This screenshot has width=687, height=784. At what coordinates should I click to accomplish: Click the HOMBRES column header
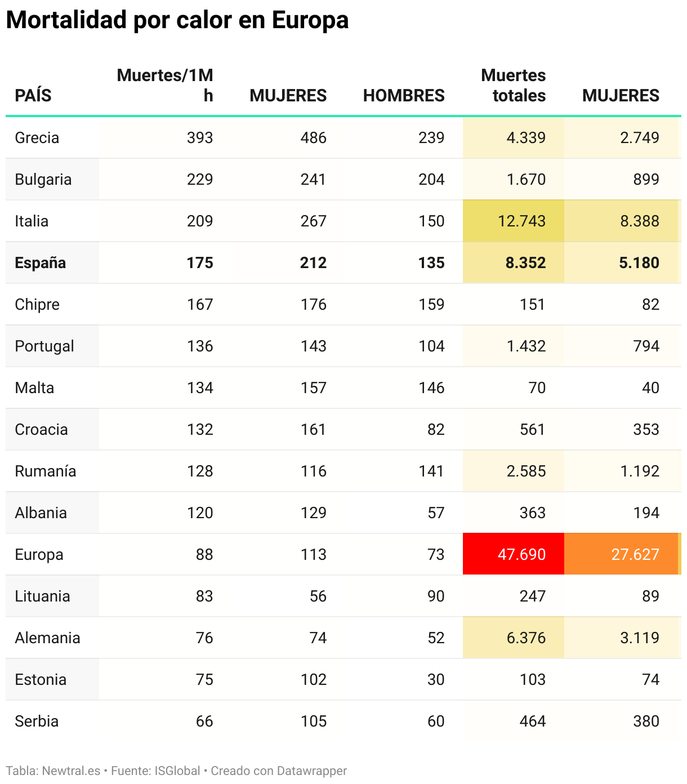click(x=404, y=95)
